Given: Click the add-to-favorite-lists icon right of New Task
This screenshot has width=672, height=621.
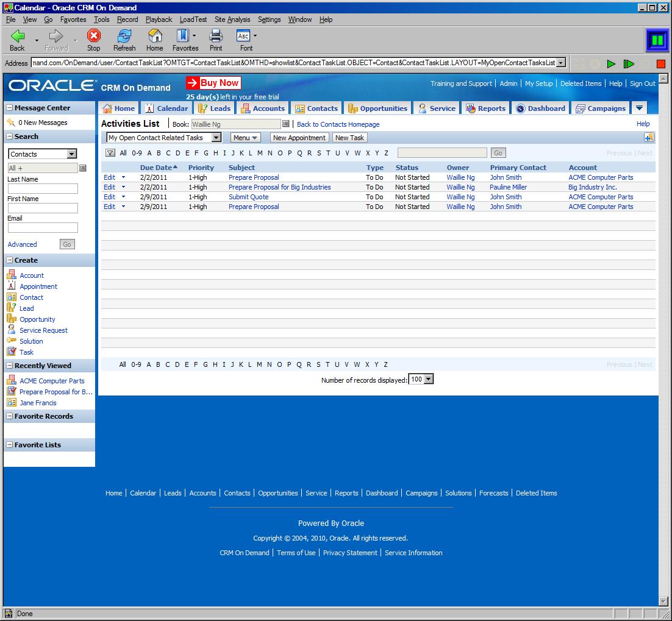Looking at the screenshot, I should point(649,138).
